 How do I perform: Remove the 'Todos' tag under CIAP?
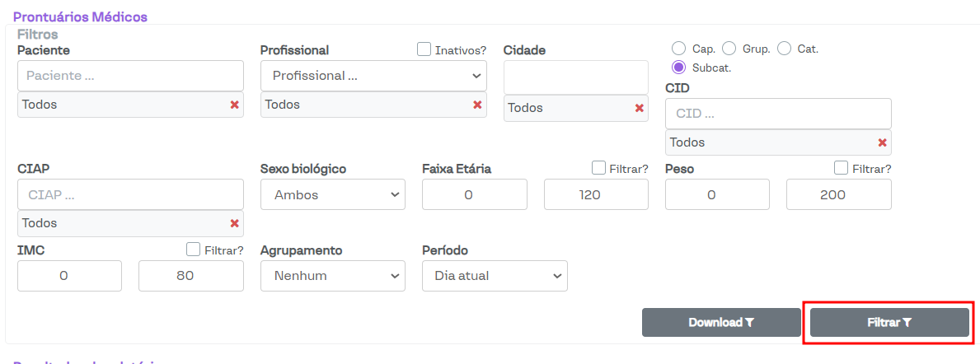[x=234, y=223]
